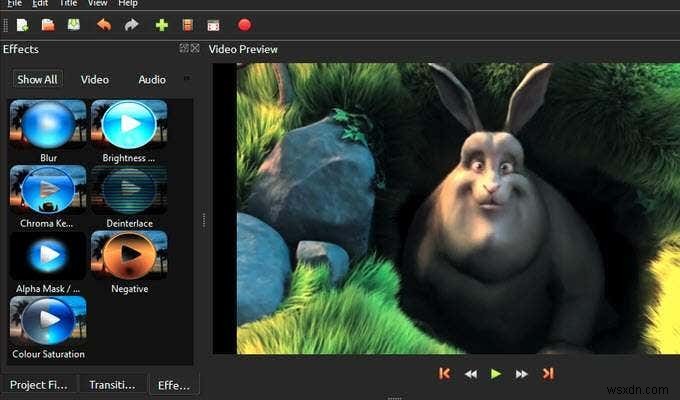Choose the Deinterlace effect
This screenshot has height=400, width=680.
pyautogui.click(x=129, y=197)
